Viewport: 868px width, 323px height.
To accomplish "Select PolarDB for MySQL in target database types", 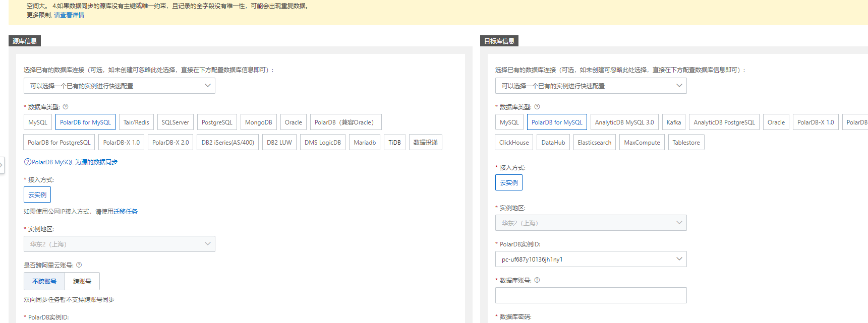I will point(557,122).
